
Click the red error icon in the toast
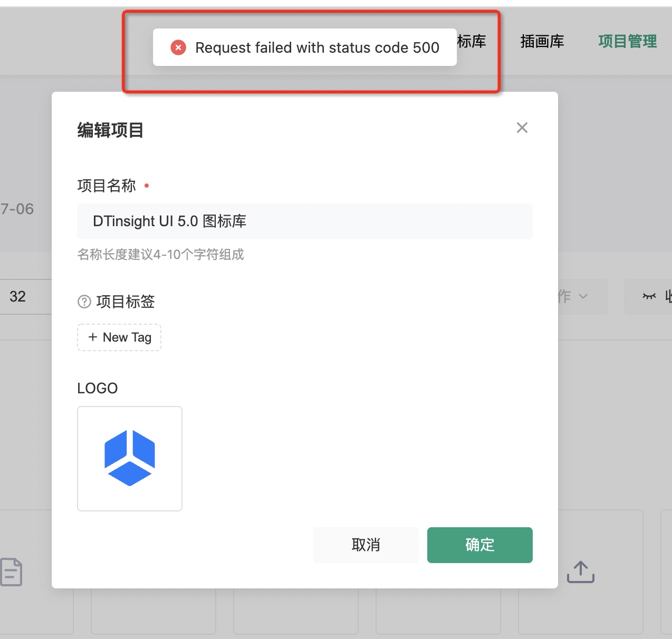click(x=178, y=47)
